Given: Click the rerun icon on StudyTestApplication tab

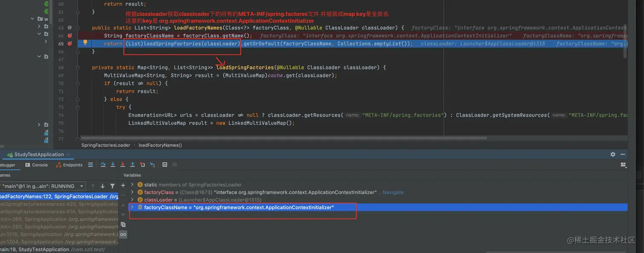Looking at the screenshot, I should 9,155.
